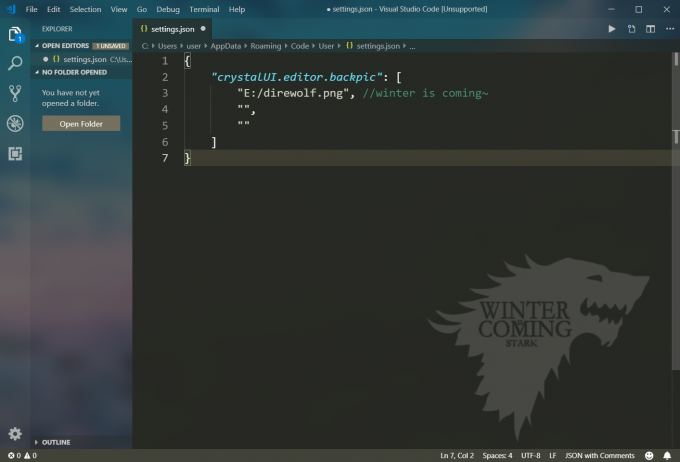Click the Run play icon in editor toolbar
The width and height of the screenshot is (680, 462).
611,29
